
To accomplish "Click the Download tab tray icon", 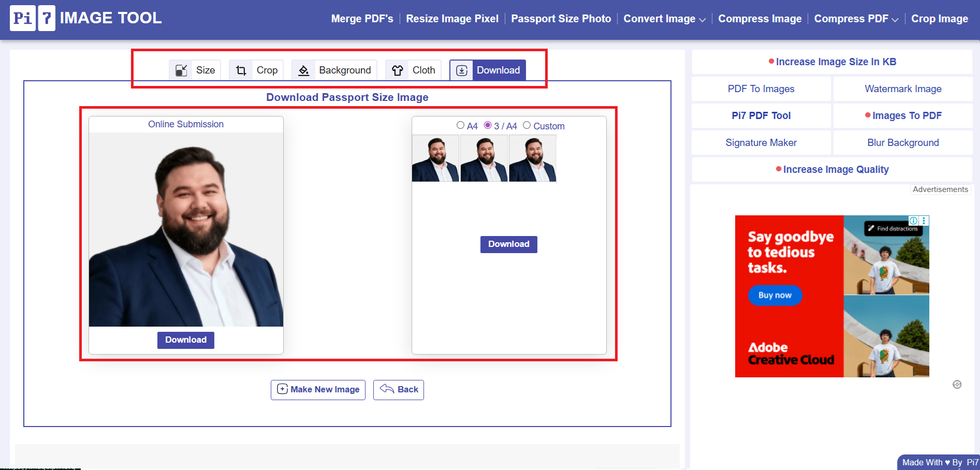I will click(x=462, y=70).
